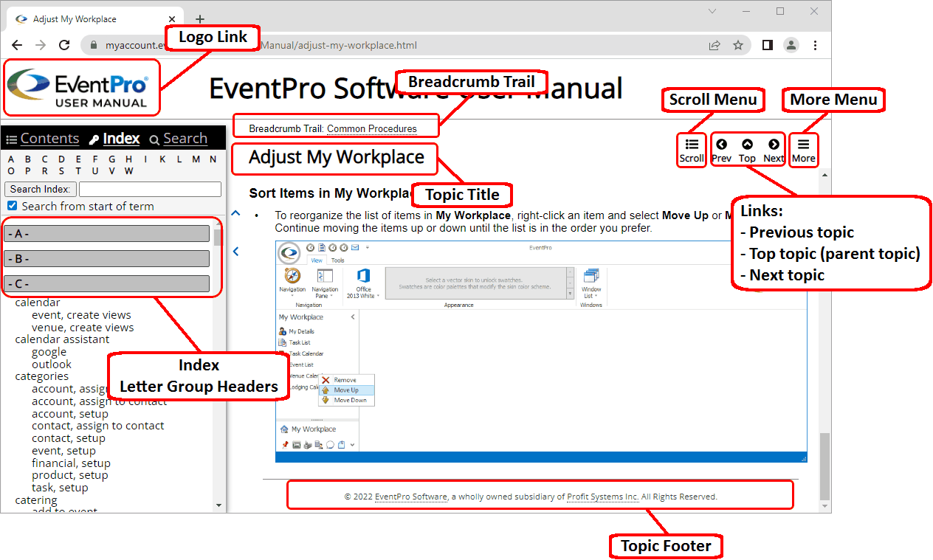Click the Search Index text field
This screenshot has height=560, width=933.
150,190
